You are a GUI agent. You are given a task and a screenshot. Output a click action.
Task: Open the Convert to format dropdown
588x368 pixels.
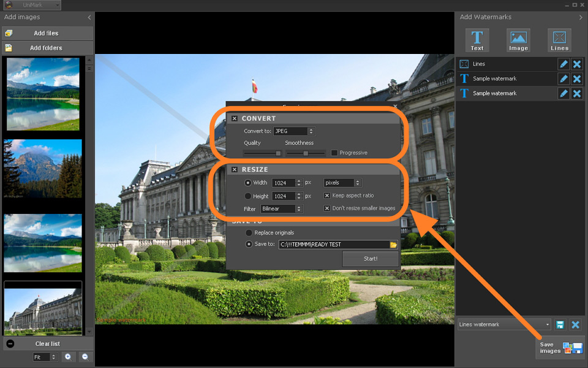[294, 131]
